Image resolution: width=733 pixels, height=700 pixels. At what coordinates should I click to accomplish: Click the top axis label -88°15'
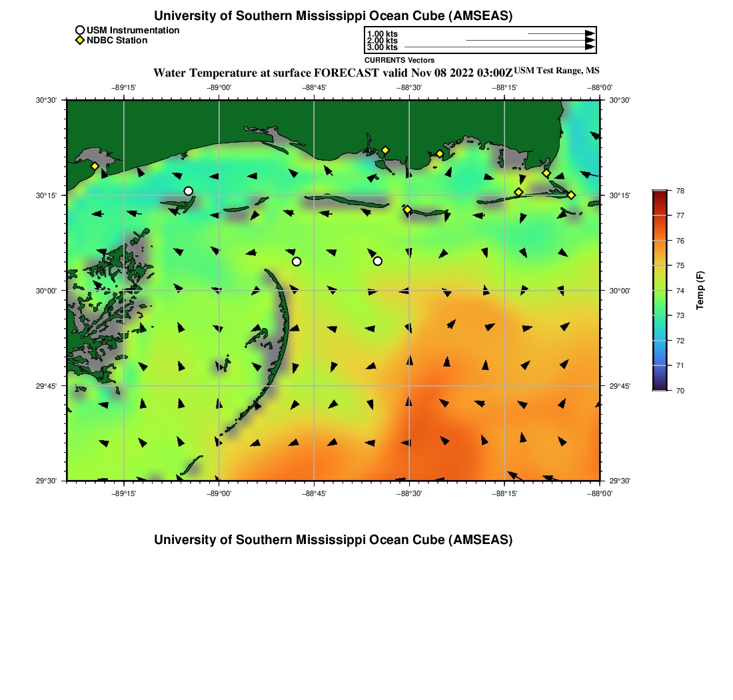pyautogui.click(x=505, y=87)
